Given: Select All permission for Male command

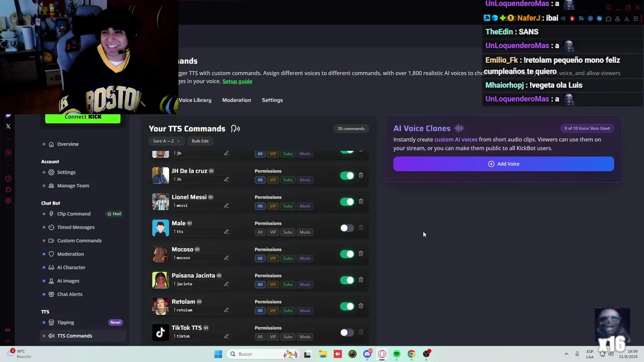Looking at the screenshot, I should point(260,232).
